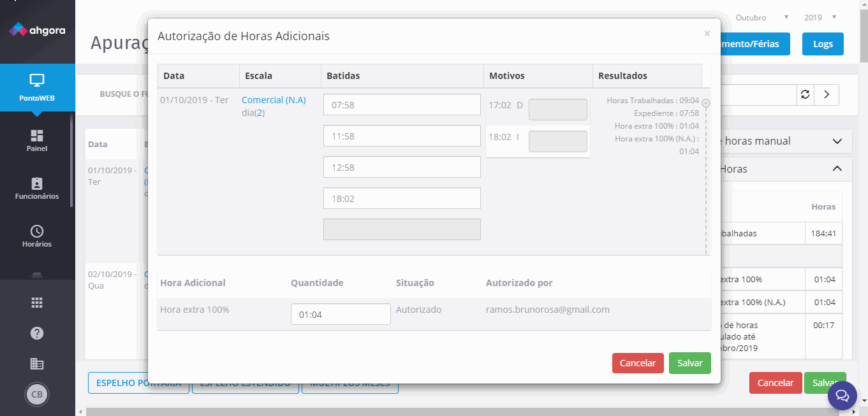Click ramos.brunorosa@gmail.com authorizer text
Image resolution: width=868 pixels, height=416 pixels.
pos(548,310)
